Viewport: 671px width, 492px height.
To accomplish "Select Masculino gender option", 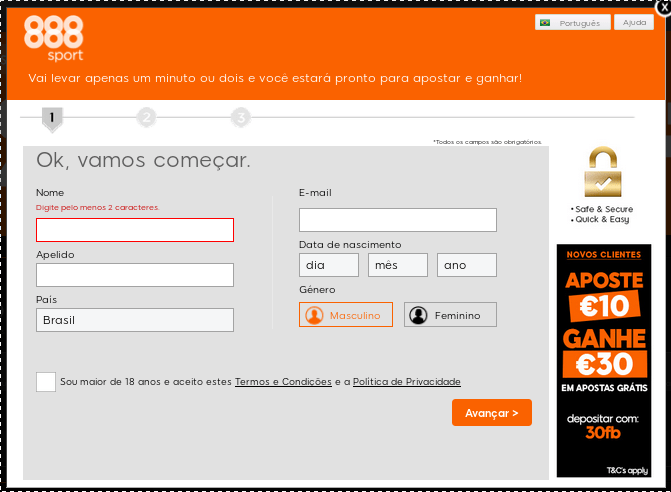I will point(346,315).
